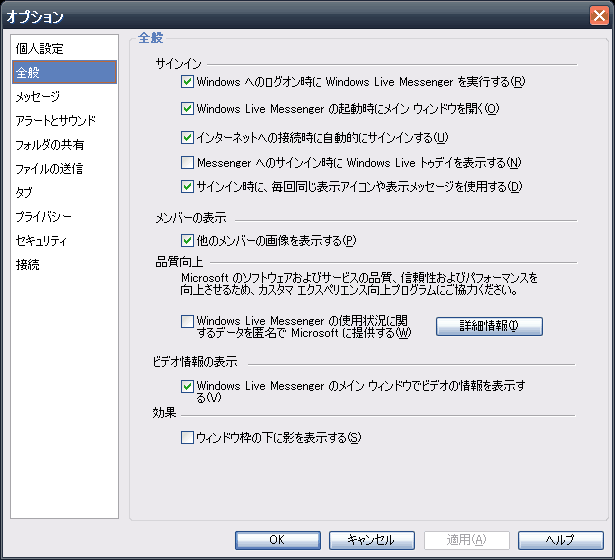
Task: Open the タブ settings category
Action: point(64,193)
